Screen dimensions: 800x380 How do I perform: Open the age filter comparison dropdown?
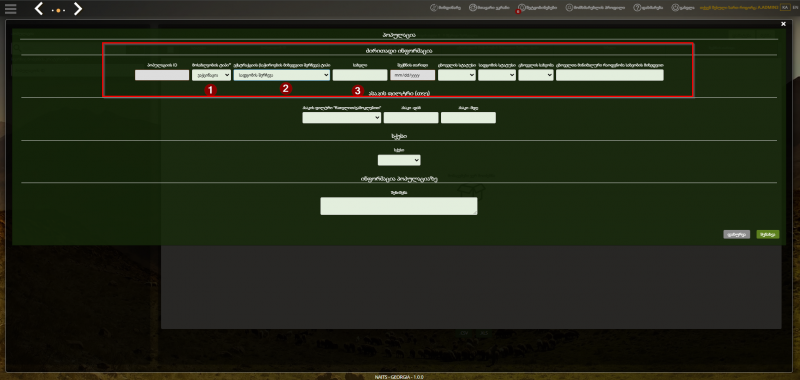tap(342, 118)
